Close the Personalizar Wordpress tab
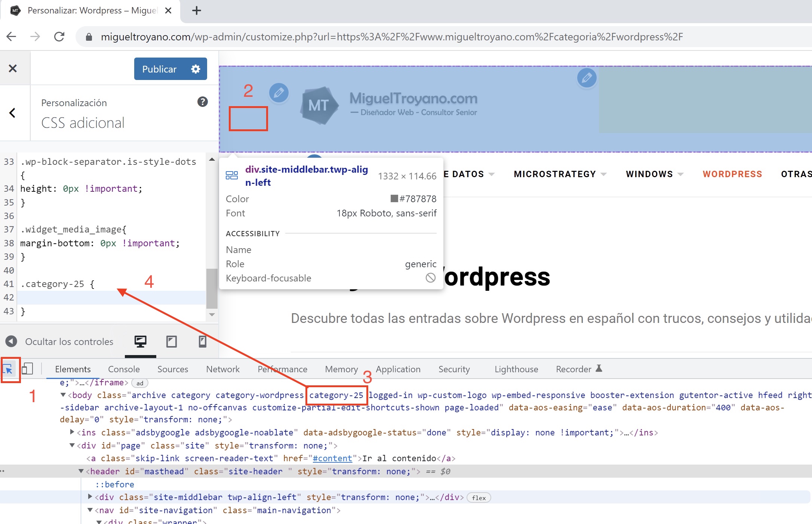The width and height of the screenshot is (812, 524). point(168,10)
